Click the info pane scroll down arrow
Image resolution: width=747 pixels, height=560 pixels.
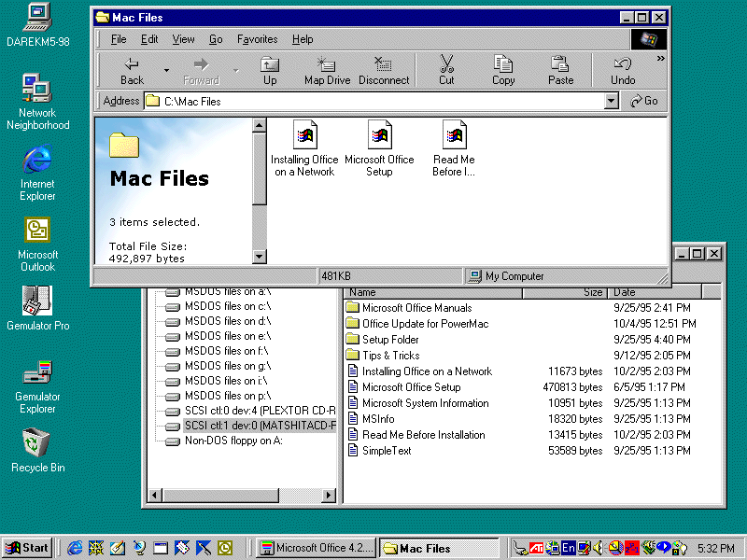[259, 257]
